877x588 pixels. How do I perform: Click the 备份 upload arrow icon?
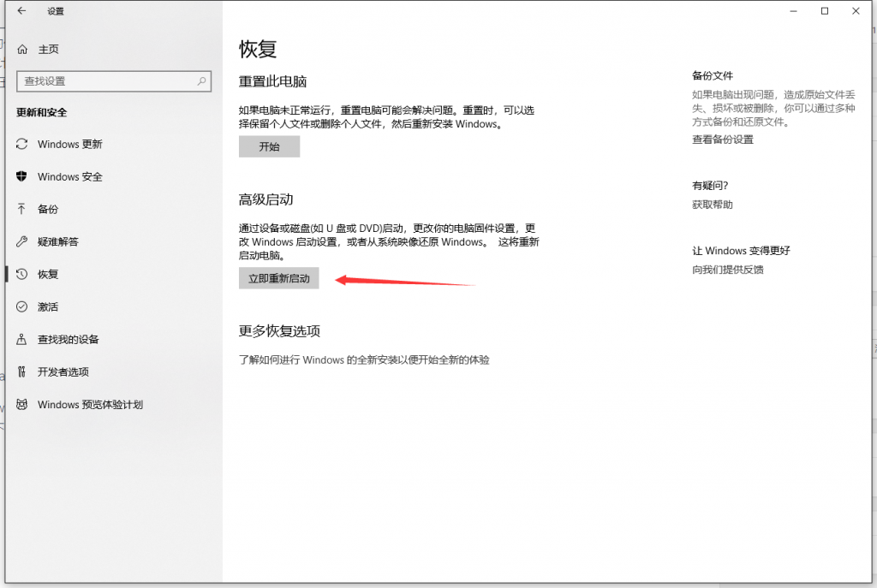point(22,209)
